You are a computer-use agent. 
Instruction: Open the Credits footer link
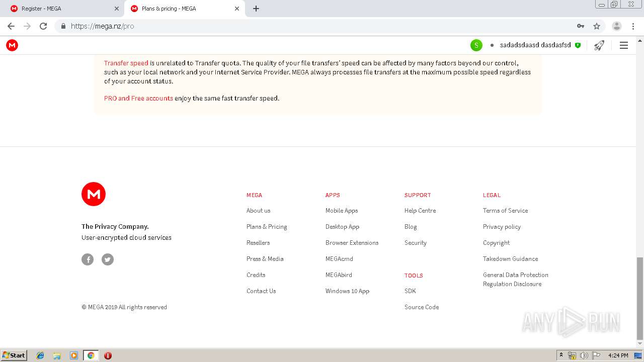point(256,275)
